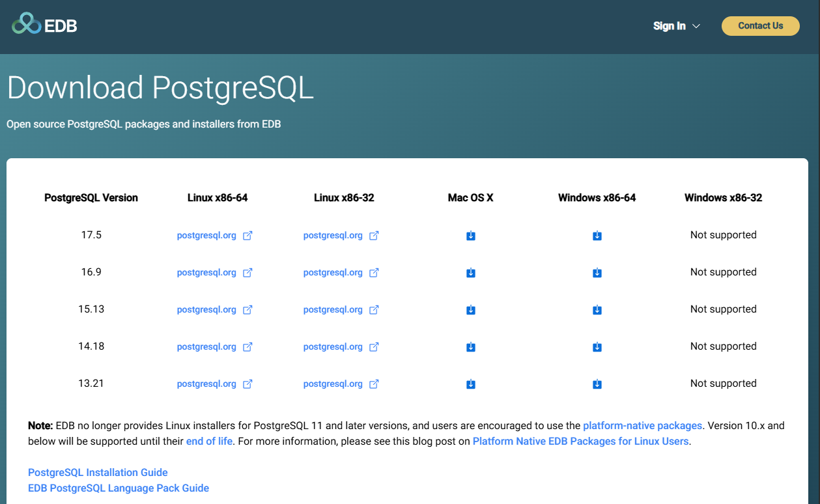Screen dimensions: 820x504
Task: Open the PostgreSQL Installation Guide link
Action: (98, 473)
